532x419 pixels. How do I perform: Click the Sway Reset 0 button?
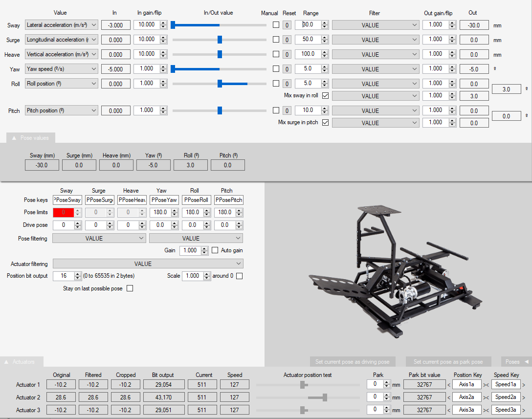287,25
